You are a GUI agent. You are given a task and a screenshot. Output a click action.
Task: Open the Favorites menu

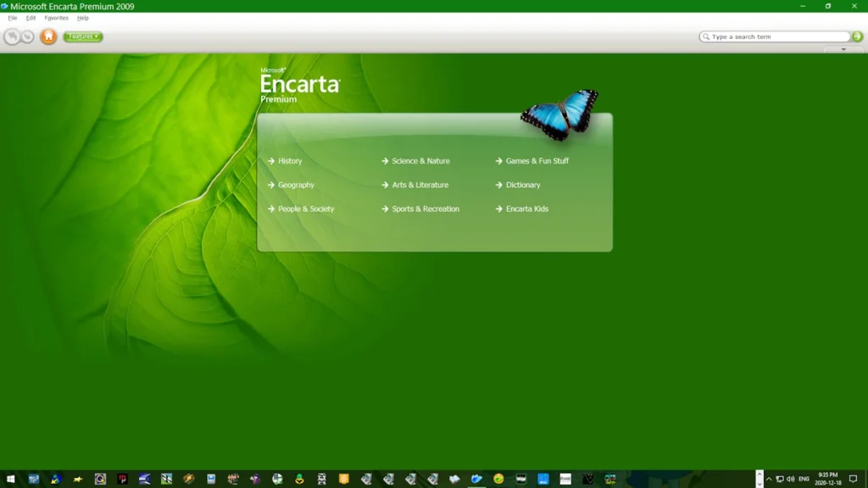pos(56,18)
